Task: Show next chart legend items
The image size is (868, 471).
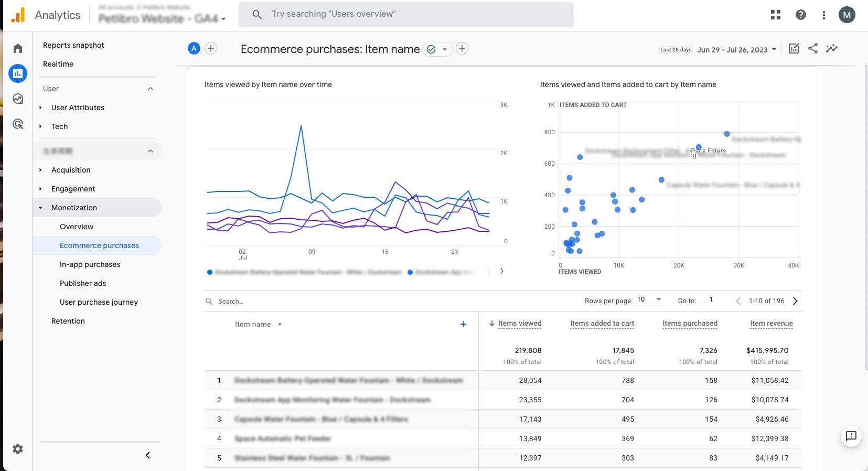Action: [x=502, y=271]
